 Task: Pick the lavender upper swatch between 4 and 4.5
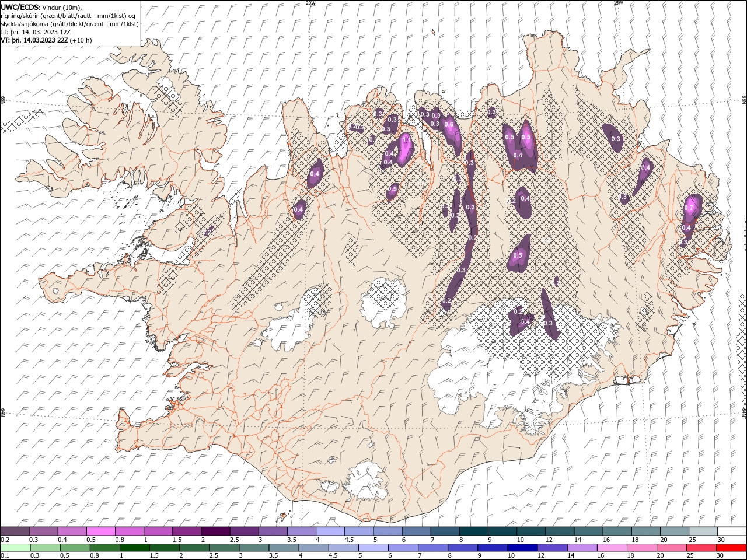point(330,531)
